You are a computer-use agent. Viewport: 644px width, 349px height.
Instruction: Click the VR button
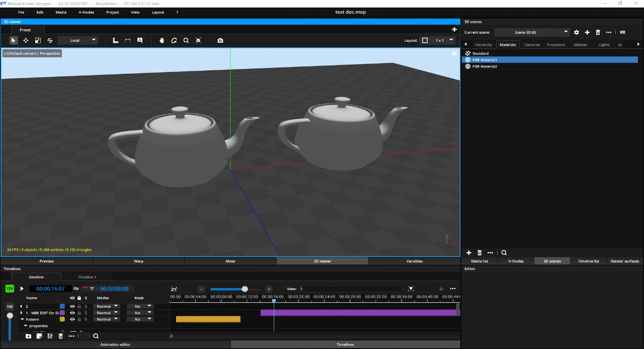(622, 32)
